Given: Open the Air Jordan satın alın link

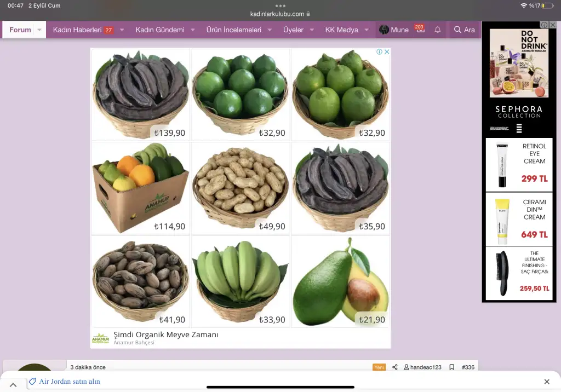Looking at the screenshot, I should [70, 381].
